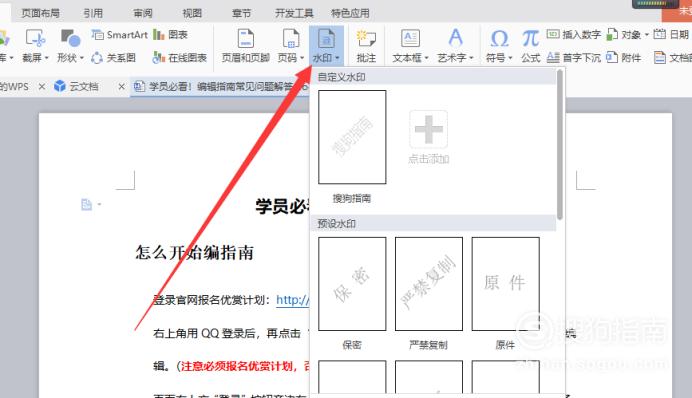This screenshot has height=398, width=692.
Task: Click the 对象 object icon
Action: [612, 34]
